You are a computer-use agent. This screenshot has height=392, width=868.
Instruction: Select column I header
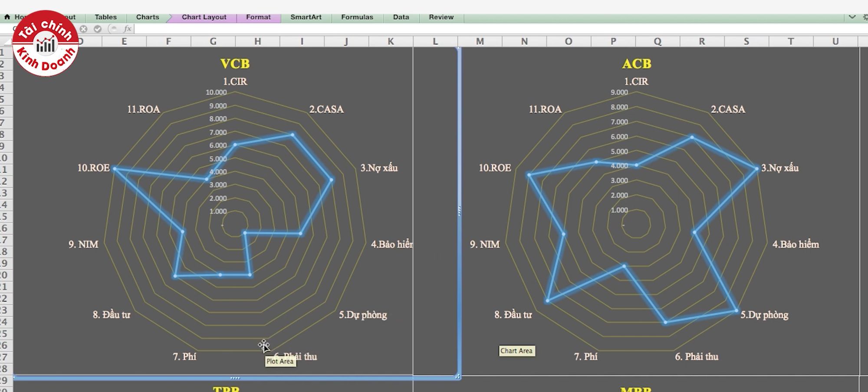click(302, 41)
